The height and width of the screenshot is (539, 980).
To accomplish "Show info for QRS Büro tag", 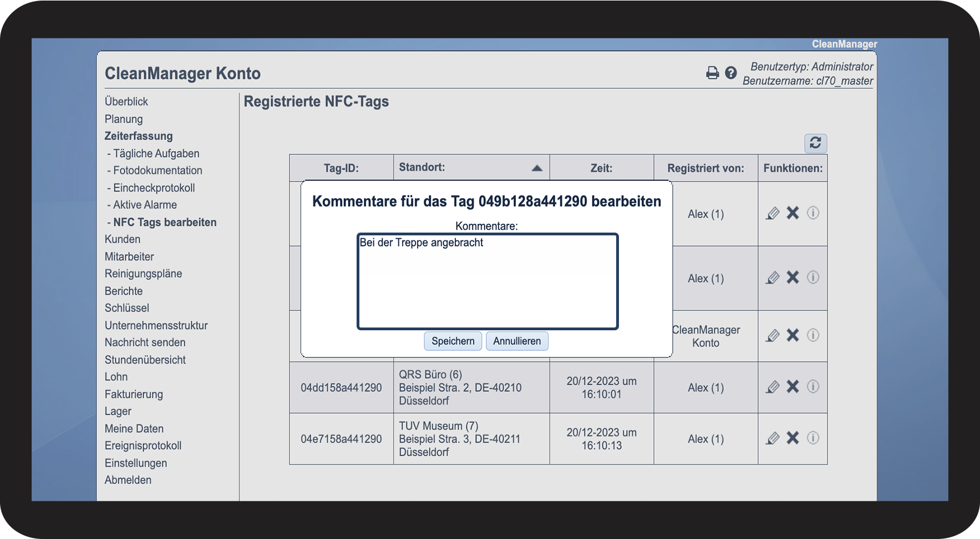I will coord(813,386).
